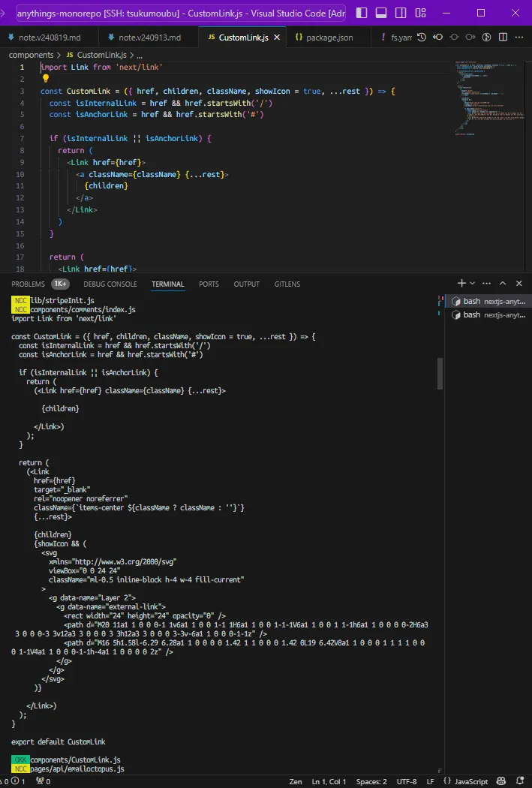Click the new terminal plus icon
The width and height of the screenshot is (532, 788).
click(x=461, y=284)
